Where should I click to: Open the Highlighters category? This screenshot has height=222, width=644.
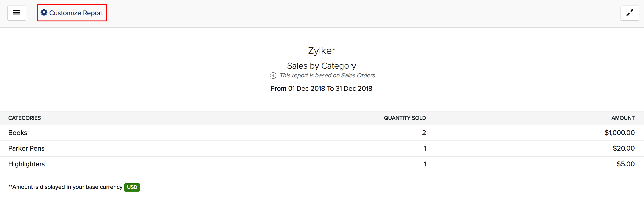click(x=26, y=164)
